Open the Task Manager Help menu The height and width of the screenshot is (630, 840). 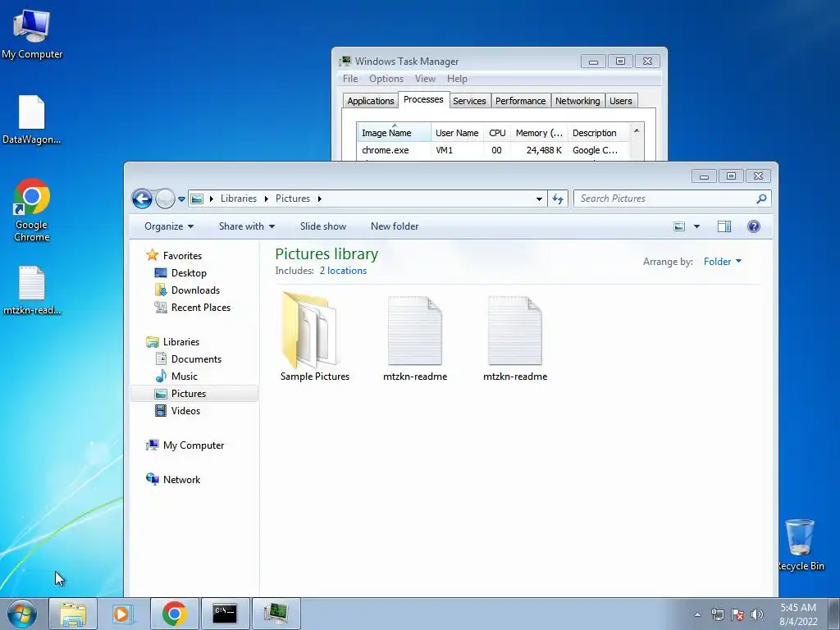(x=457, y=79)
